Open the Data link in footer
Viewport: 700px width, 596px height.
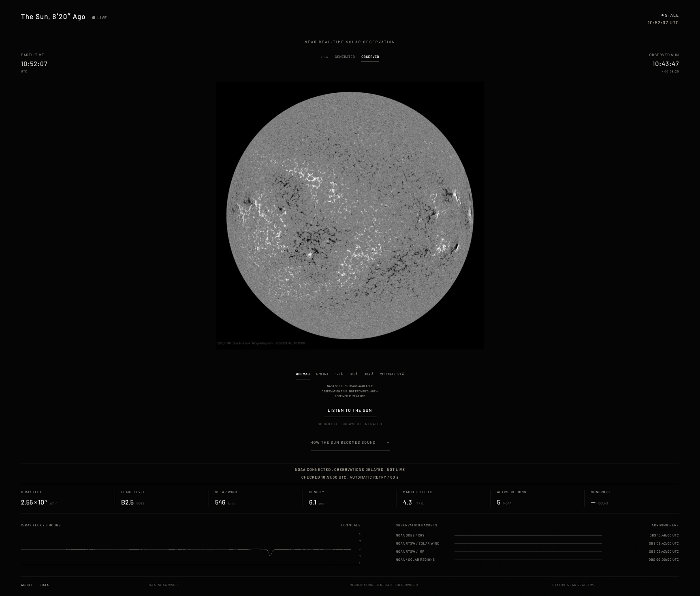pos(45,585)
